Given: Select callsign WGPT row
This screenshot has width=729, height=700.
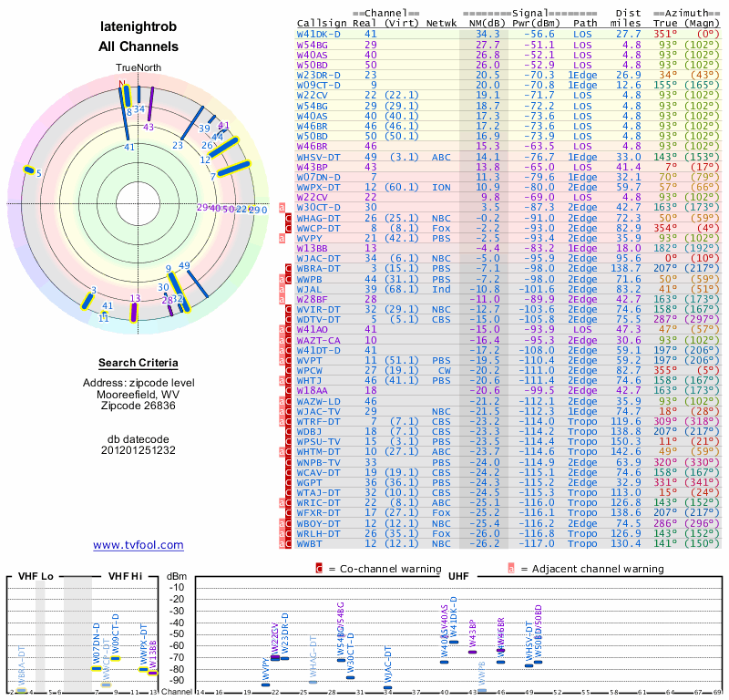Looking at the screenshot, I should coord(508,482).
